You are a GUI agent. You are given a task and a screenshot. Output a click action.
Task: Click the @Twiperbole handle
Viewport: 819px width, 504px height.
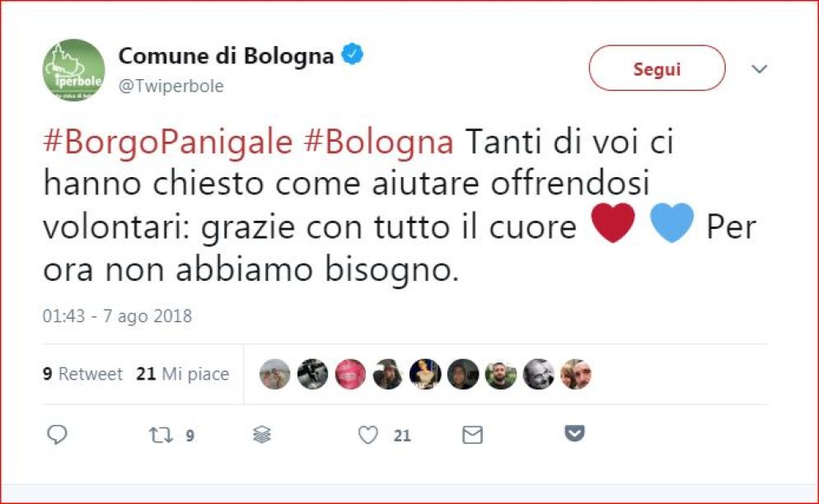tap(171, 86)
